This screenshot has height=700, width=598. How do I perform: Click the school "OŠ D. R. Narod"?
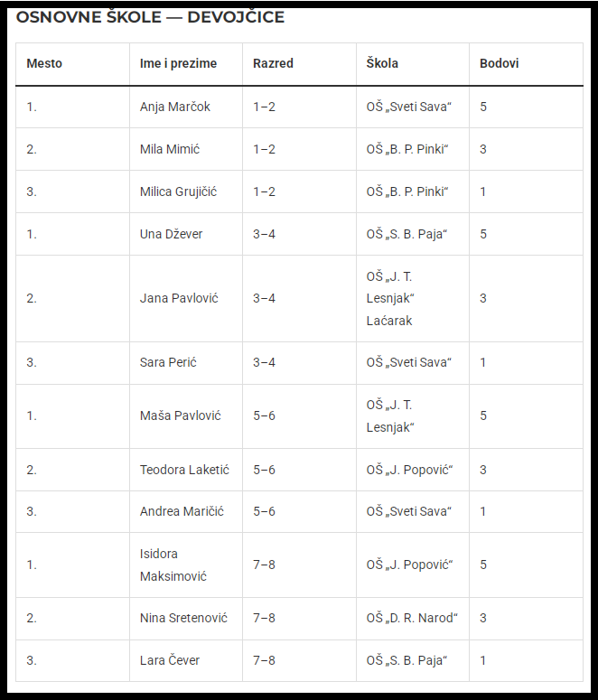pyautogui.click(x=412, y=618)
